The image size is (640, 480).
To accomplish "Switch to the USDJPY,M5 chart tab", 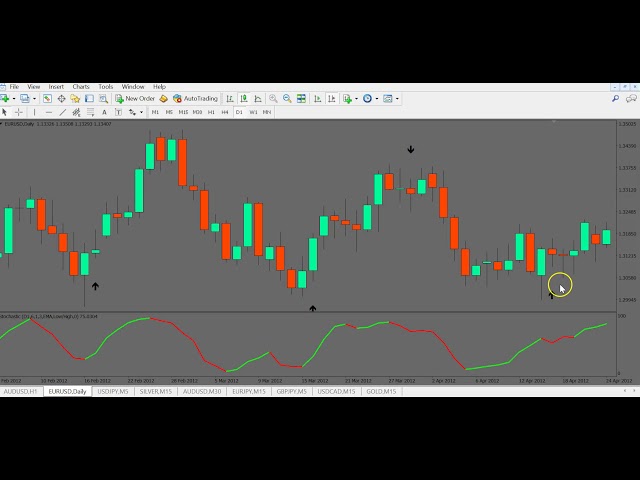I will coord(113,391).
